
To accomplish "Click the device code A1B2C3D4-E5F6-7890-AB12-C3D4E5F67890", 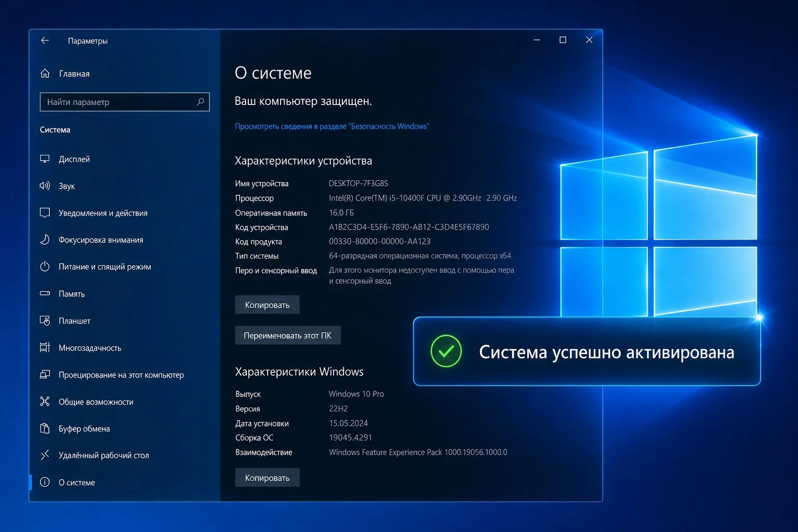I will point(409,227).
